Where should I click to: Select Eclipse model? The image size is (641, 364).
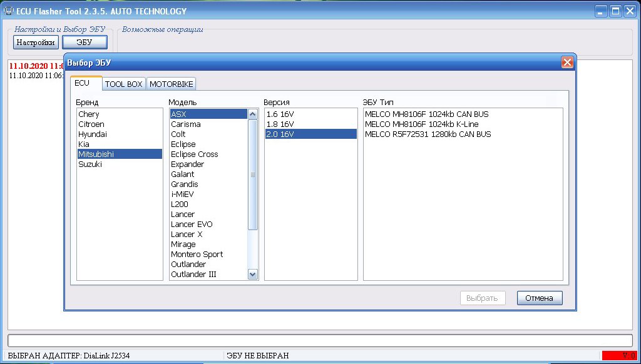[x=208, y=144]
